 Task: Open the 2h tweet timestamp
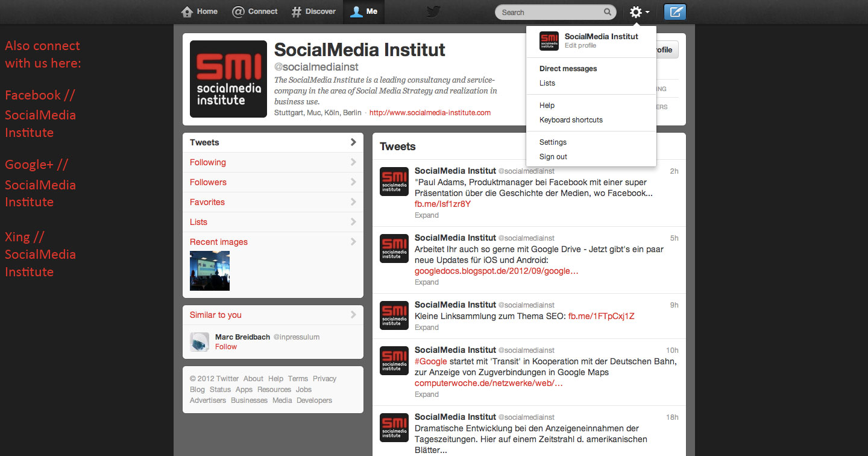click(x=674, y=171)
